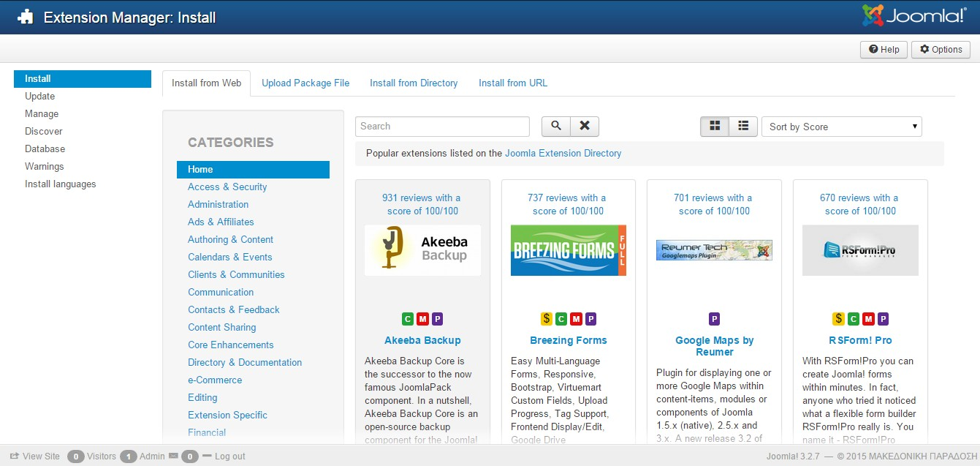Switch to list view layout
980x466 pixels.
pos(743,127)
